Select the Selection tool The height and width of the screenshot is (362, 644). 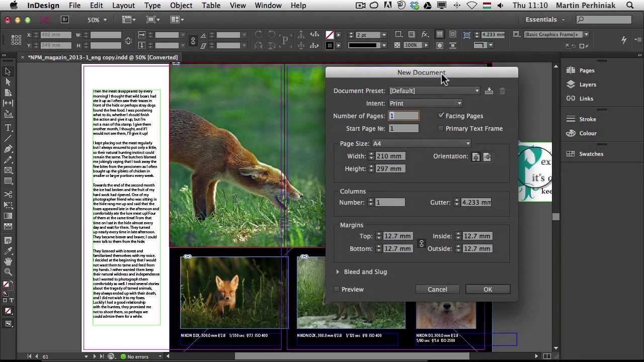tap(8, 71)
